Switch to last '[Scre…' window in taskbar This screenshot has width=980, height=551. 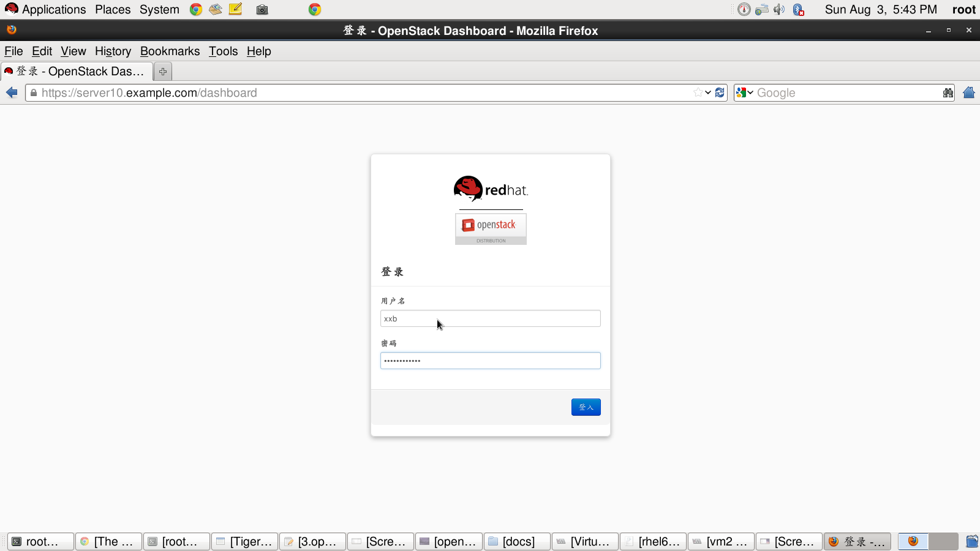click(789, 541)
